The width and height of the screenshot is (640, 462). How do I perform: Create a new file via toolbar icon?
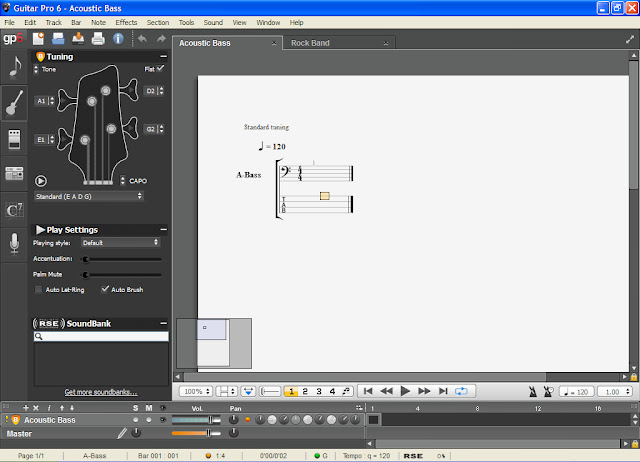38,39
